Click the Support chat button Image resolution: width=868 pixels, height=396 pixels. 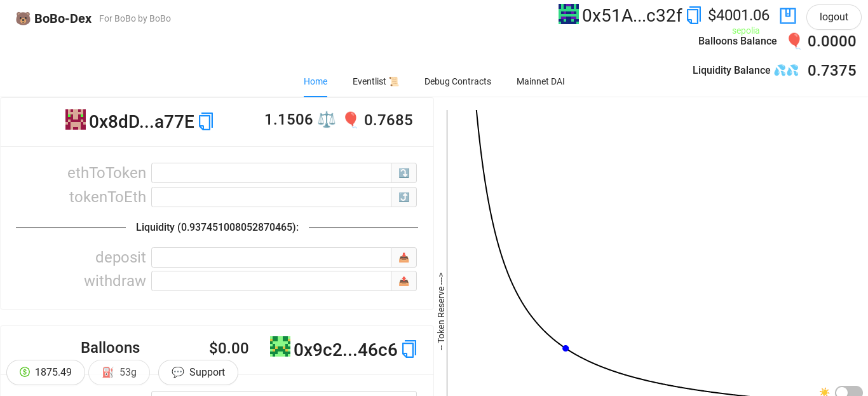(198, 372)
